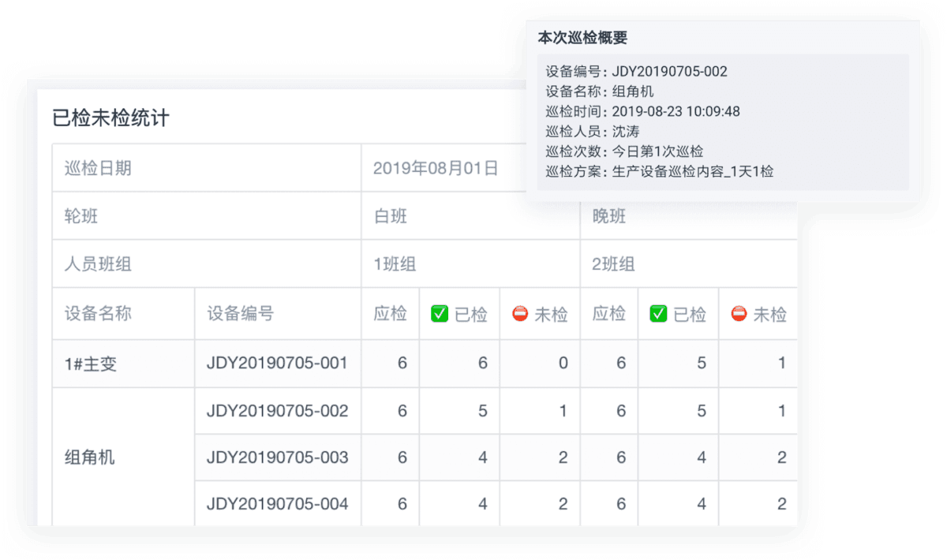Screen dimensions: 947x560
Task: Click JDY20190705-001 in the table
Action: coord(278,363)
